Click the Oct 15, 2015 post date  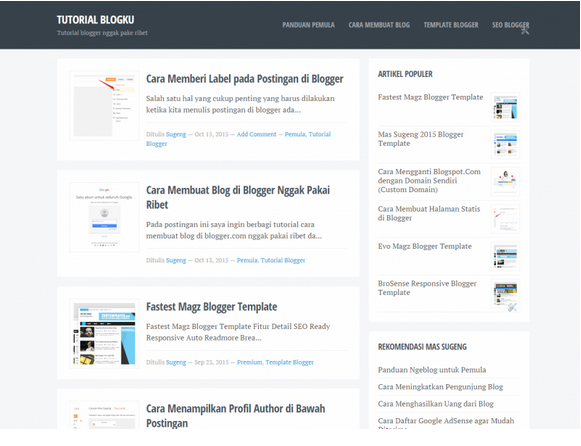pos(211,134)
